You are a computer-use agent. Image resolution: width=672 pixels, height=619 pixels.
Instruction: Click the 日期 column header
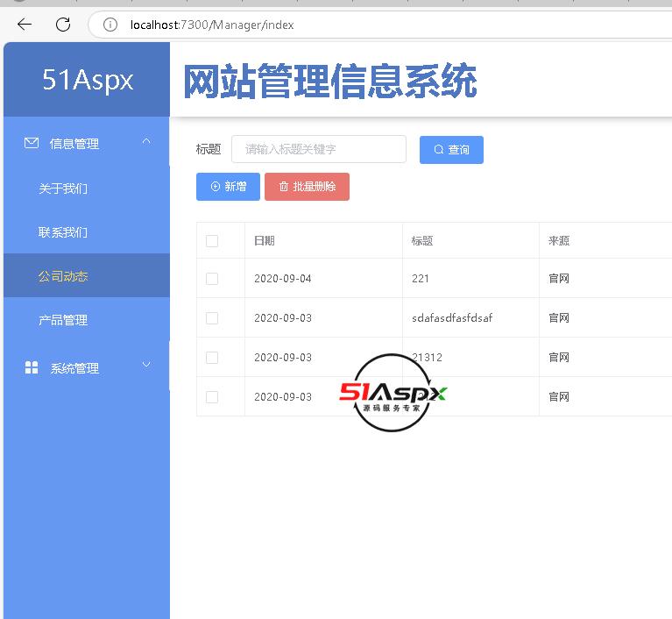click(265, 240)
